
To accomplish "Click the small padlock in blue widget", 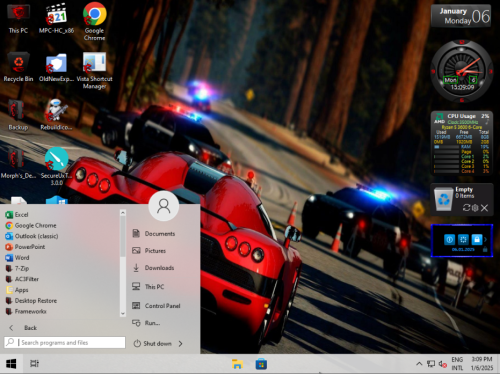I will 485,249.
